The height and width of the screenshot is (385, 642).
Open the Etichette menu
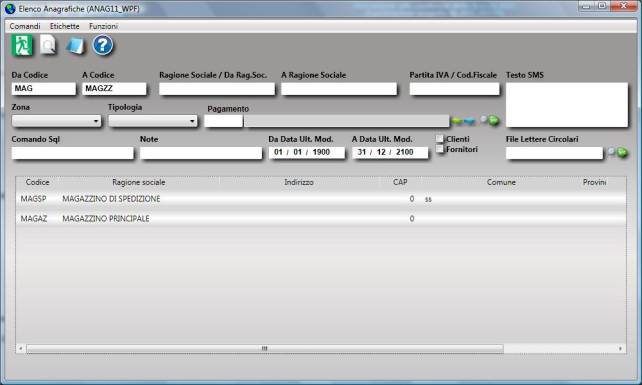[x=65, y=26]
